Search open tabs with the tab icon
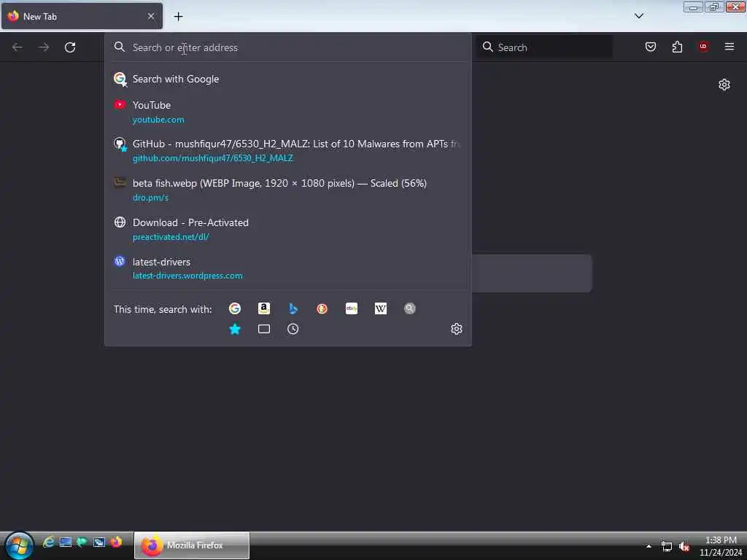Screen dimensions: 747x560 264,329
